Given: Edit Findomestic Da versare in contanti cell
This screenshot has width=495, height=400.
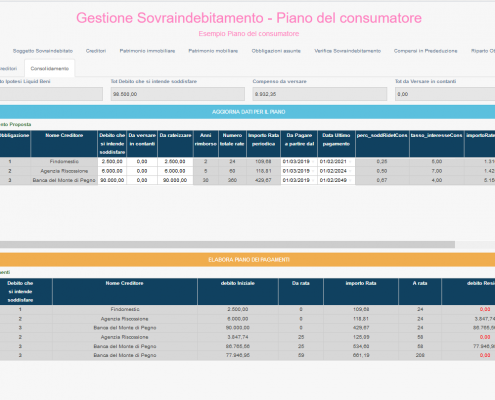Looking at the screenshot, I should (x=142, y=162).
